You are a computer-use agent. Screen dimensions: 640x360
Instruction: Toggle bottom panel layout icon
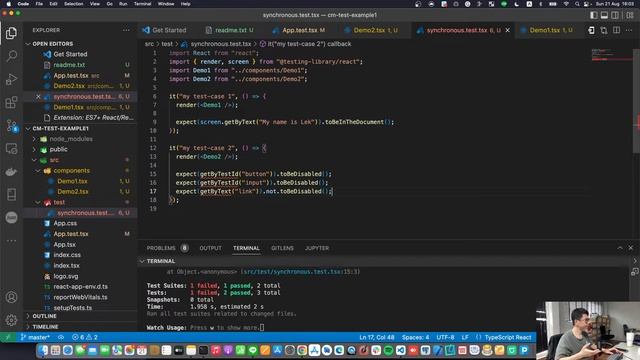pos(604,15)
